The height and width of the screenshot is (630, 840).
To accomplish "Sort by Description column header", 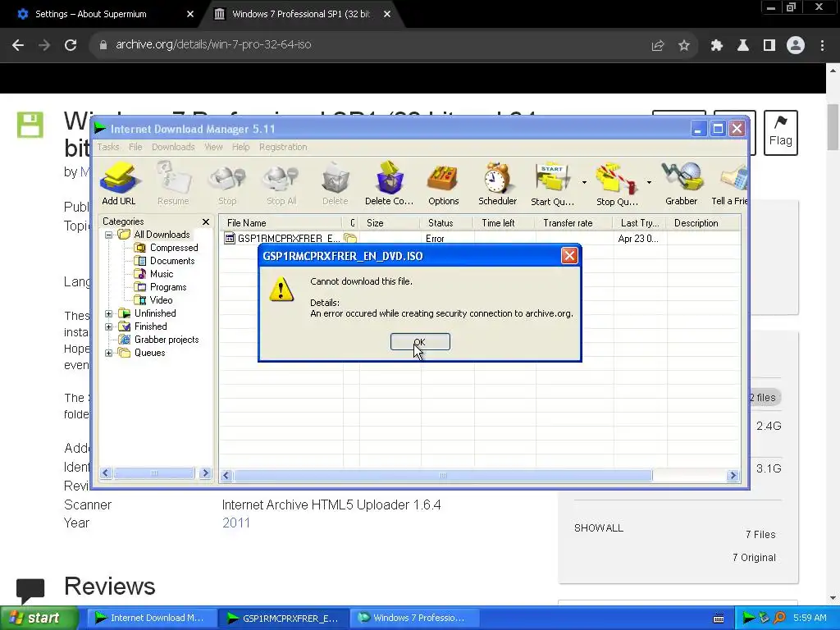I will [x=704, y=223].
